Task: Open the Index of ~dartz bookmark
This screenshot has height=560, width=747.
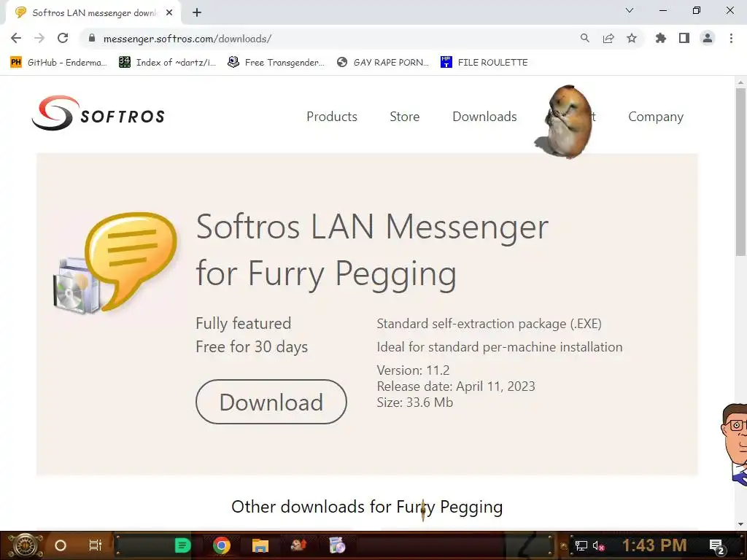Action: pyautogui.click(x=167, y=63)
